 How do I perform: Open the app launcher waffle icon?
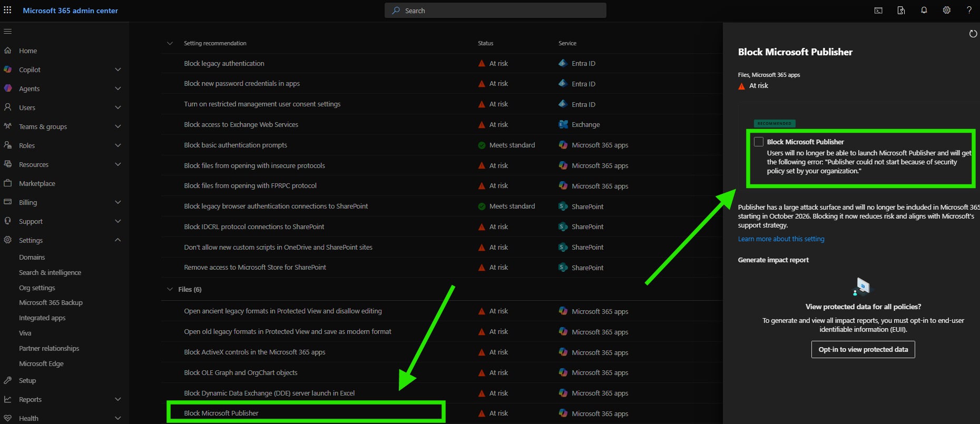7,11
